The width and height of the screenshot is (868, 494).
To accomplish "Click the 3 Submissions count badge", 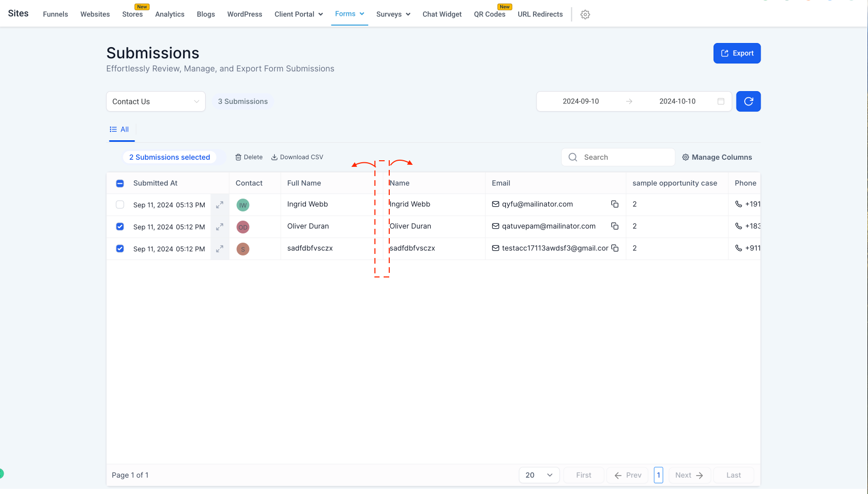I will (243, 101).
